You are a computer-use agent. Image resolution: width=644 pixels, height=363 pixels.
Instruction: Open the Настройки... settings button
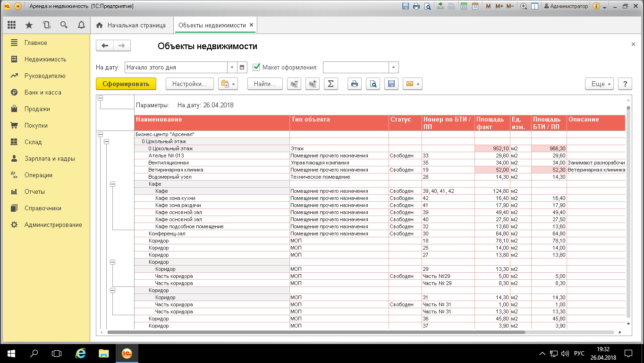[x=189, y=84]
